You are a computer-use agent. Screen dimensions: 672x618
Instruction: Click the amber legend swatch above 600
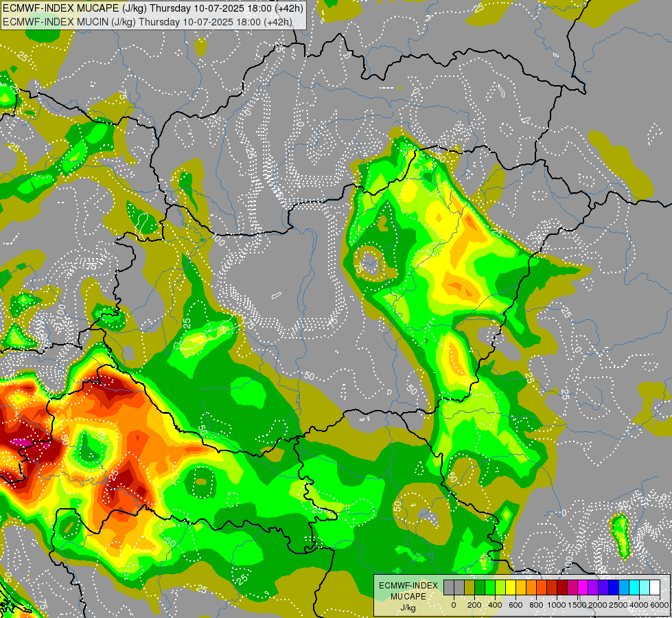pos(521,587)
